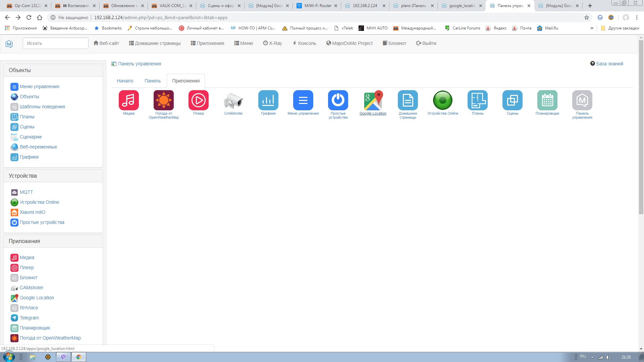
Task: Click the MajorDoMo logo in navbar
Action: pos(9,44)
